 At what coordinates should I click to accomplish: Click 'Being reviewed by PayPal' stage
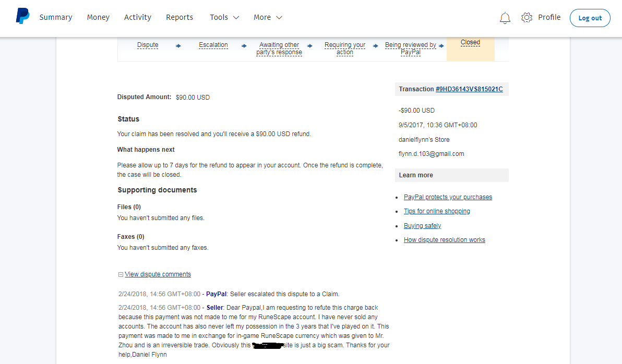pyautogui.click(x=411, y=49)
